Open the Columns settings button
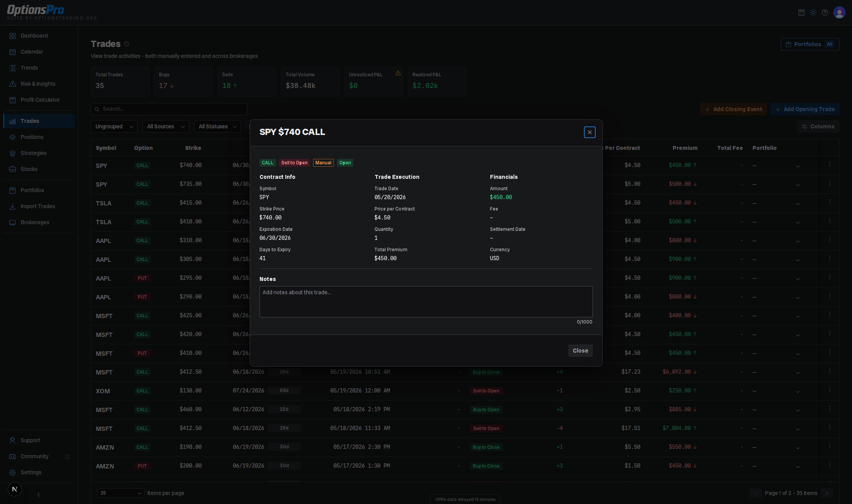Screen dimensions: 852x504 pos(818,126)
